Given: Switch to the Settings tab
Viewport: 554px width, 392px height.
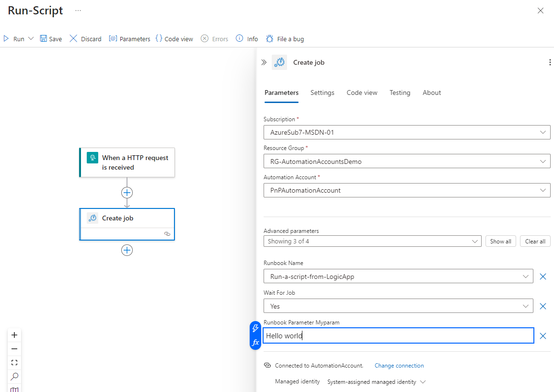Looking at the screenshot, I should tap(322, 93).
